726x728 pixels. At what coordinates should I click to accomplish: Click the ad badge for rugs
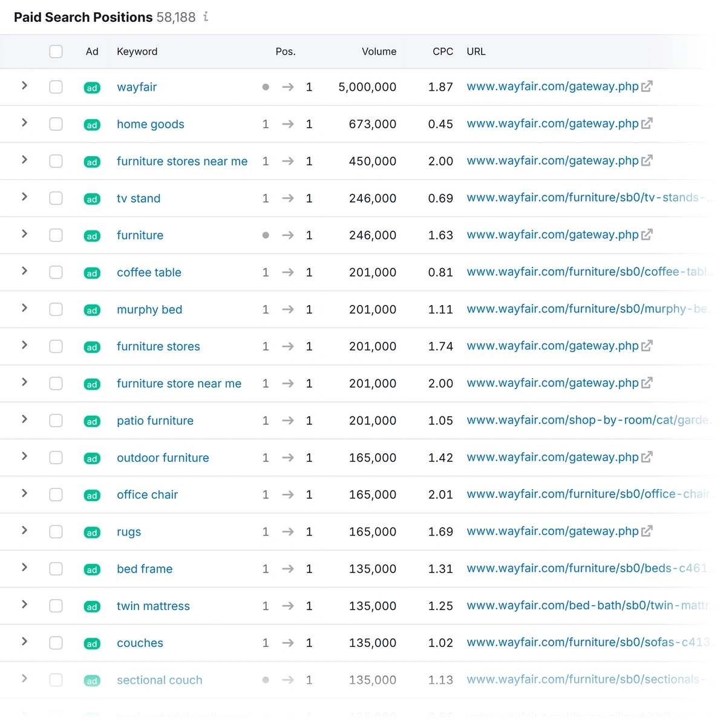(92, 533)
